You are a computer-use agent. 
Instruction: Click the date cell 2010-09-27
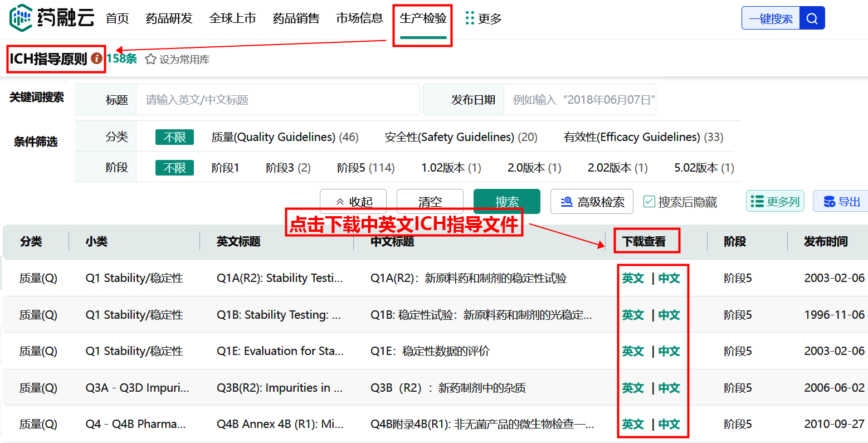click(x=834, y=424)
